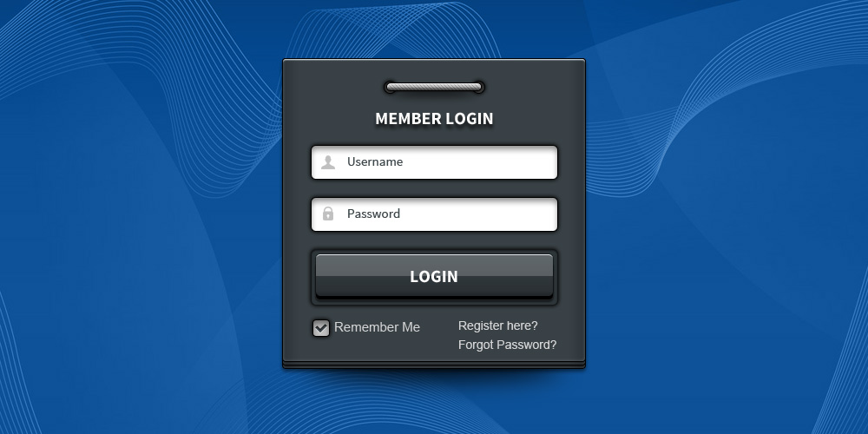
Task: Open the "Forgot Password?" link
Action: [507, 345]
